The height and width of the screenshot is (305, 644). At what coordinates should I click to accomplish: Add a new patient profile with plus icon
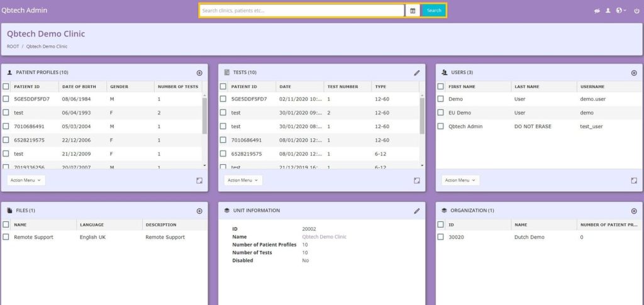(x=199, y=73)
